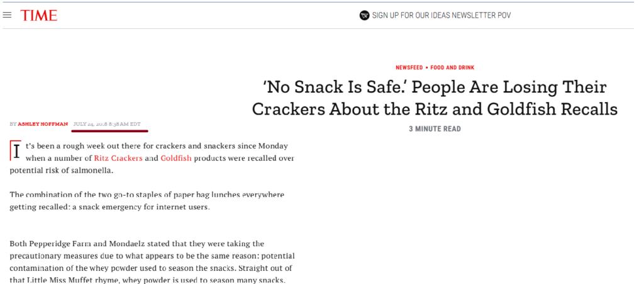The image size is (644, 284).
Task: Sign up for the Ideas newsletter POV
Action: 441,15
